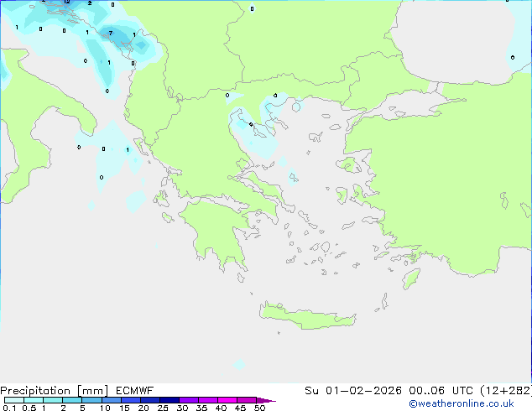Click the legend swatch between 2 and 5
532x411 pixels.
(x=72, y=400)
